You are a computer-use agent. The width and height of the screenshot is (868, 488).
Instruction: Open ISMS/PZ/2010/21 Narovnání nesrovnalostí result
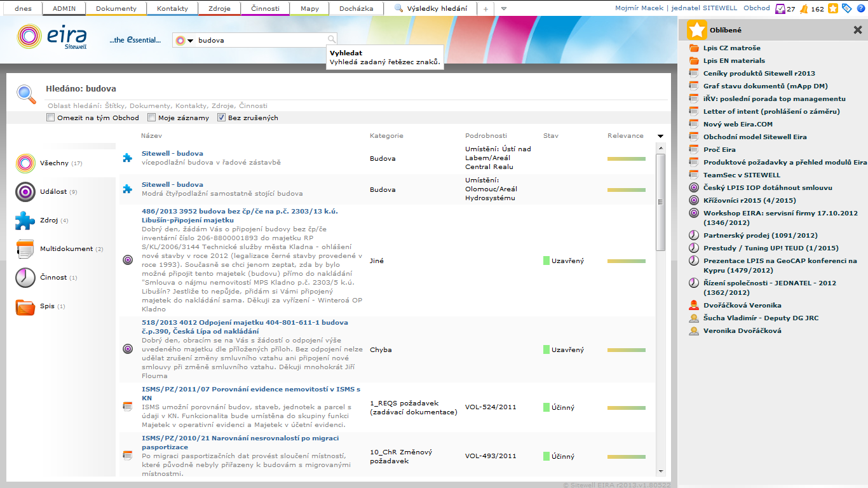click(240, 443)
